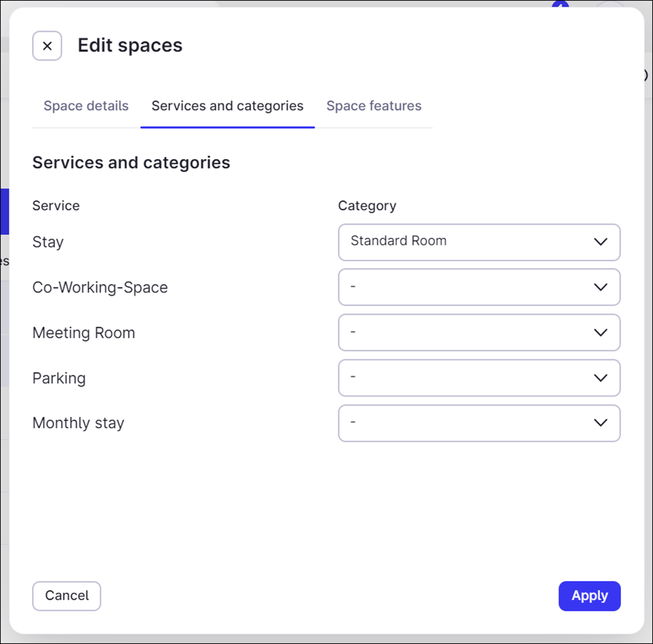The height and width of the screenshot is (644, 653).
Task: Select the Services and categories tab
Action: click(x=227, y=106)
